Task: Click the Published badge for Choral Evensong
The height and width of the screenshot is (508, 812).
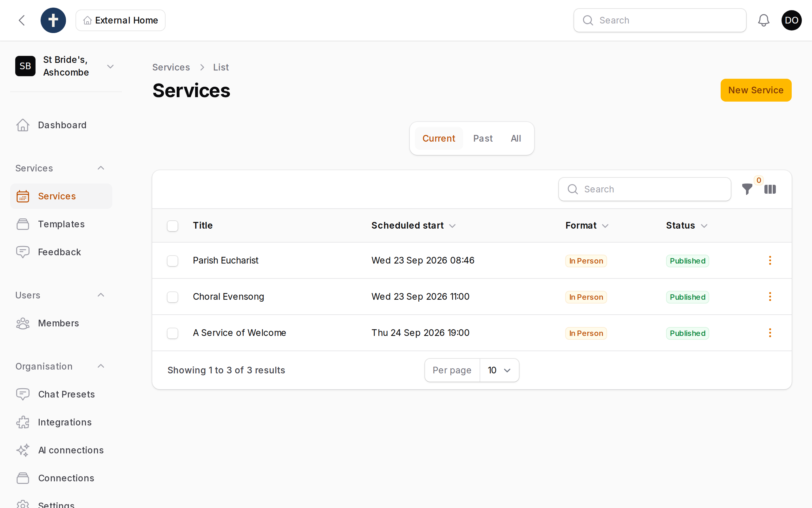Action: click(x=688, y=297)
